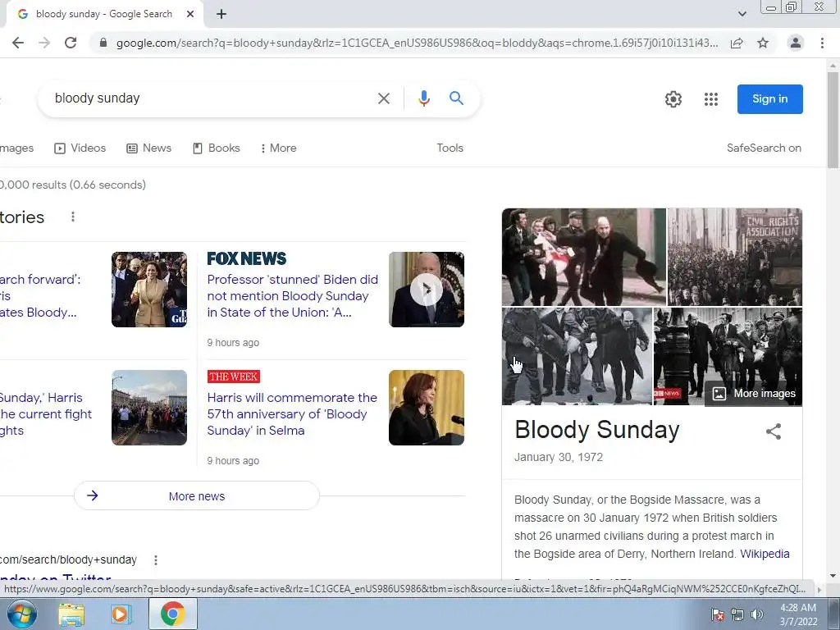
Task: Click scrollbar down arrow
Action: [833, 576]
